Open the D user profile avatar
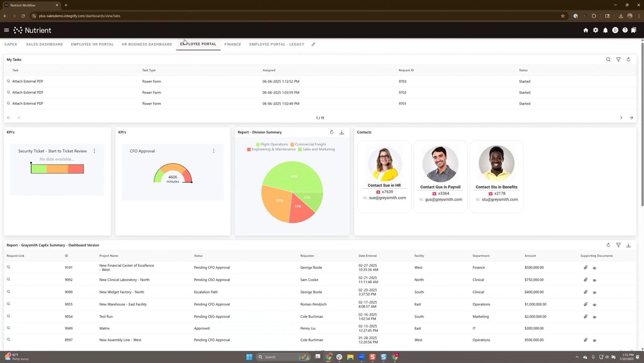This screenshot has height=363, width=644. click(615, 30)
